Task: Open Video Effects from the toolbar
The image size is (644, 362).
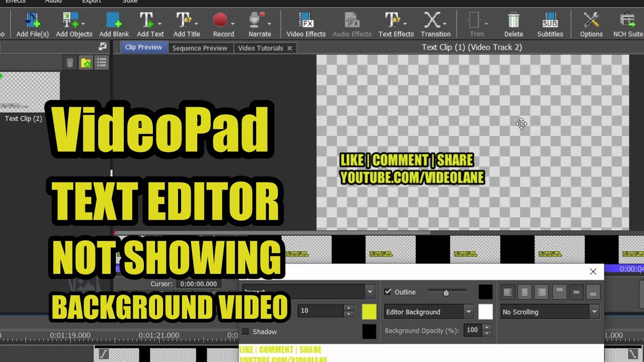Action: pos(306,20)
